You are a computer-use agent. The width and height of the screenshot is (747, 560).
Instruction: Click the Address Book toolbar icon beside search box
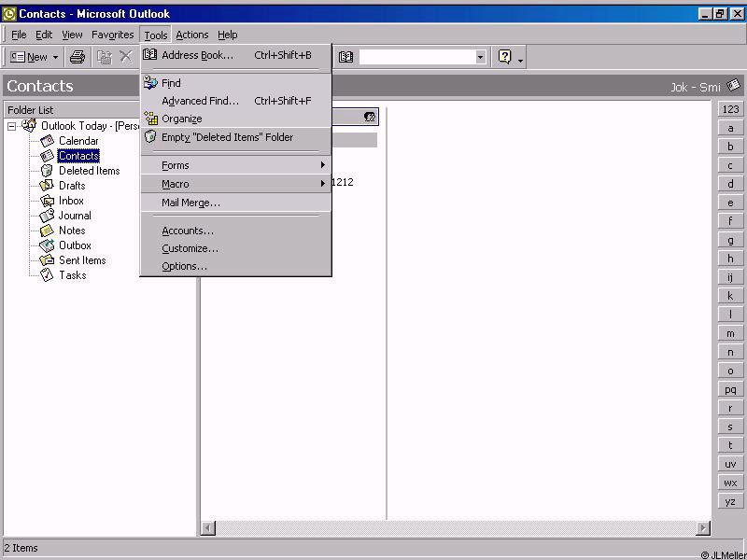[x=345, y=57]
